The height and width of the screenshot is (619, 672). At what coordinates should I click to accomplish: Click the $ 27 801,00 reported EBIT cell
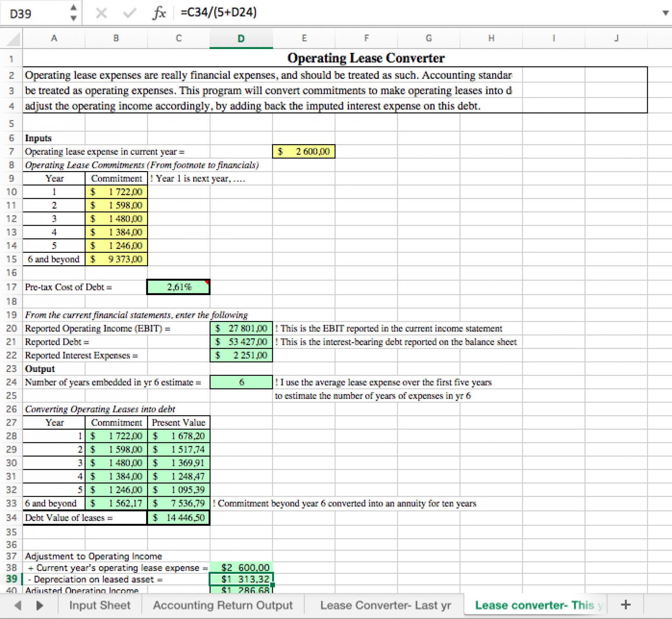coord(241,328)
